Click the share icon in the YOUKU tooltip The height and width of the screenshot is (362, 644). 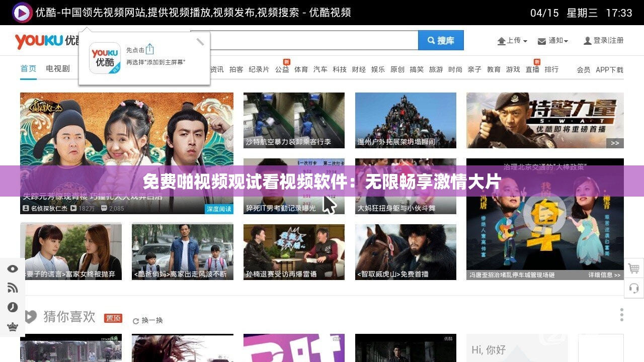coord(150,49)
